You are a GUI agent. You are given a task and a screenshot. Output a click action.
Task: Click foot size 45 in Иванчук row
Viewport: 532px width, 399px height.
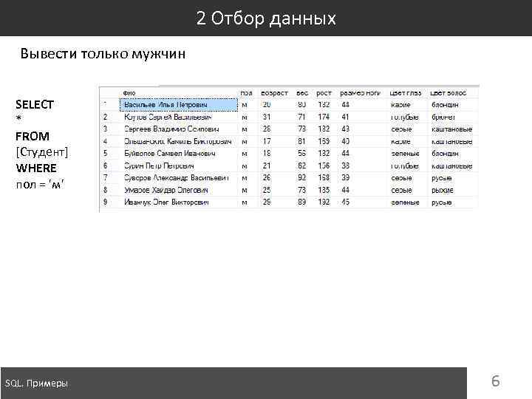point(345,202)
